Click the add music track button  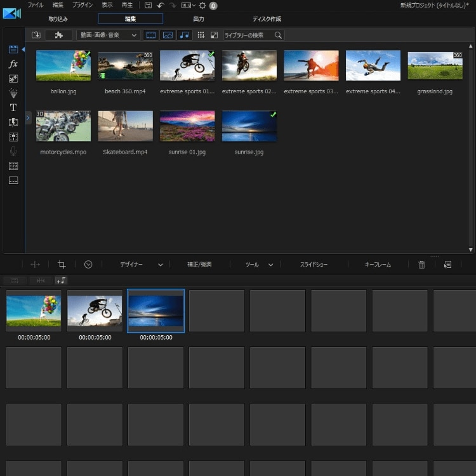pos(61,281)
